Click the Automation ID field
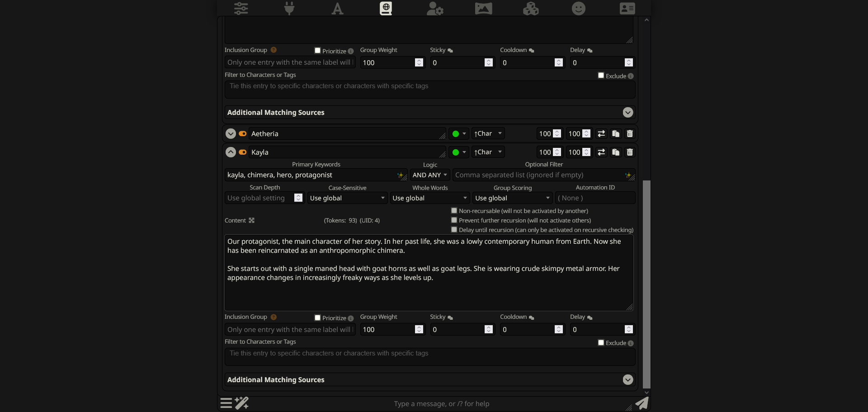Image resolution: width=868 pixels, height=412 pixels. tap(595, 198)
